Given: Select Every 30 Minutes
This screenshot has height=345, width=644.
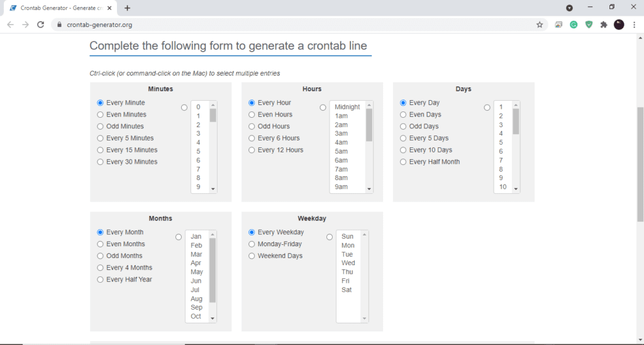Looking at the screenshot, I should coord(100,162).
